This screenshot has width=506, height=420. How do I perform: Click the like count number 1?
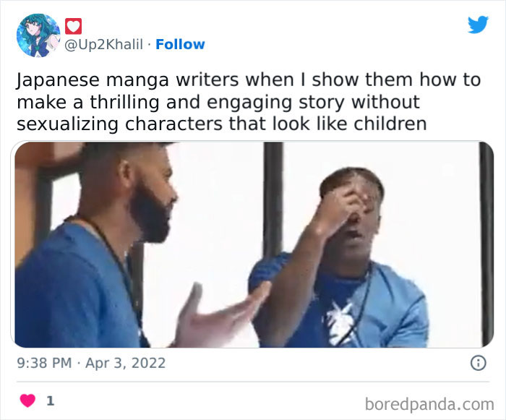click(50, 400)
